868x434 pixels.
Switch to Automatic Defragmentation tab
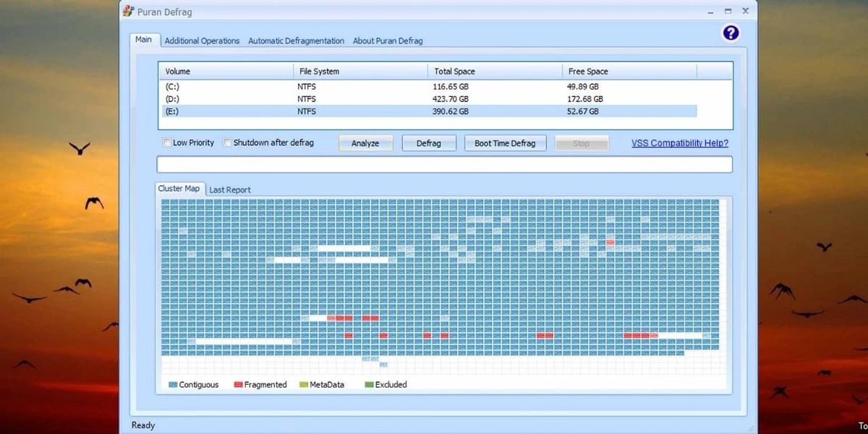(296, 41)
